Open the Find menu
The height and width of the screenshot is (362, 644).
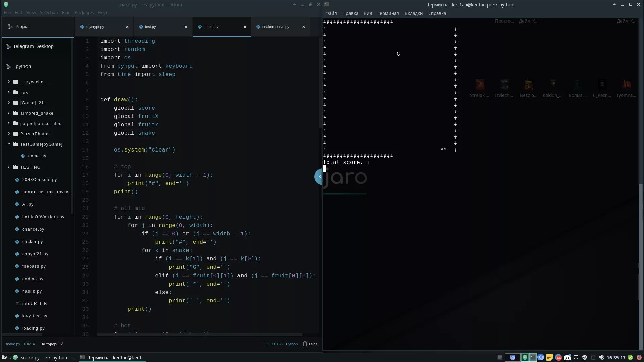tap(66, 12)
